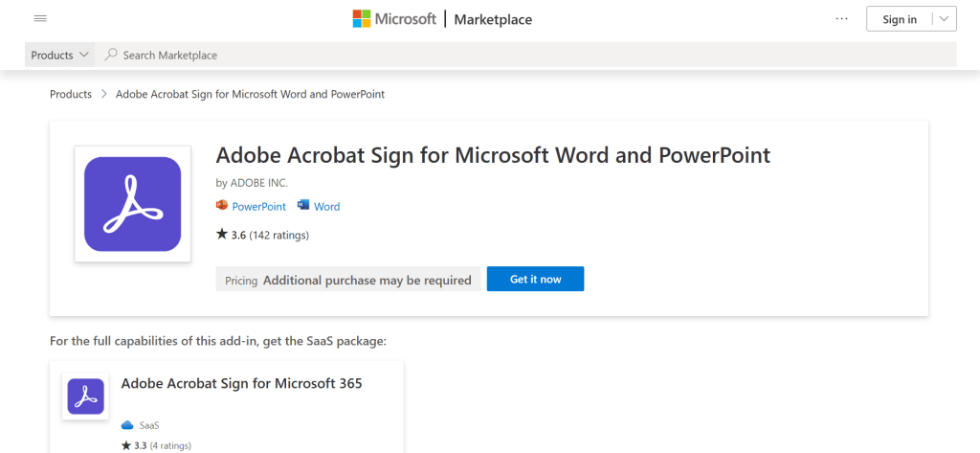The width and height of the screenshot is (980, 453).
Task: Click the Products breadcrumb link
Action: coord(71,94)
